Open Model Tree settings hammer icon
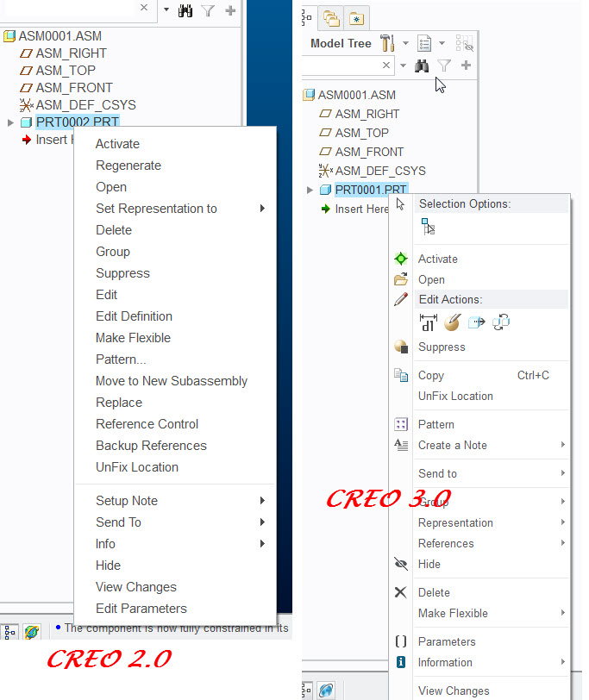The width and height of the screenshot is (589, 700). [x=387, y=43]
